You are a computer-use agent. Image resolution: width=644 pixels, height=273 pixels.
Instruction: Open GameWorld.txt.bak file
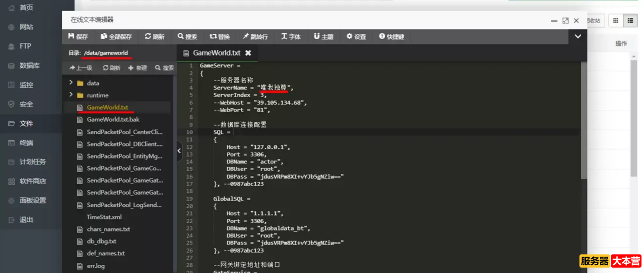113,119
